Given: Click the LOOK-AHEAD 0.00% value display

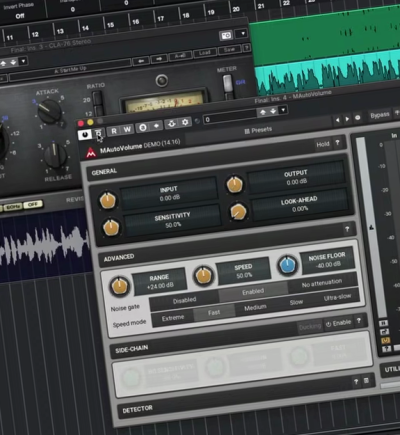Looking at the screenshot, I should click(299, 204).
